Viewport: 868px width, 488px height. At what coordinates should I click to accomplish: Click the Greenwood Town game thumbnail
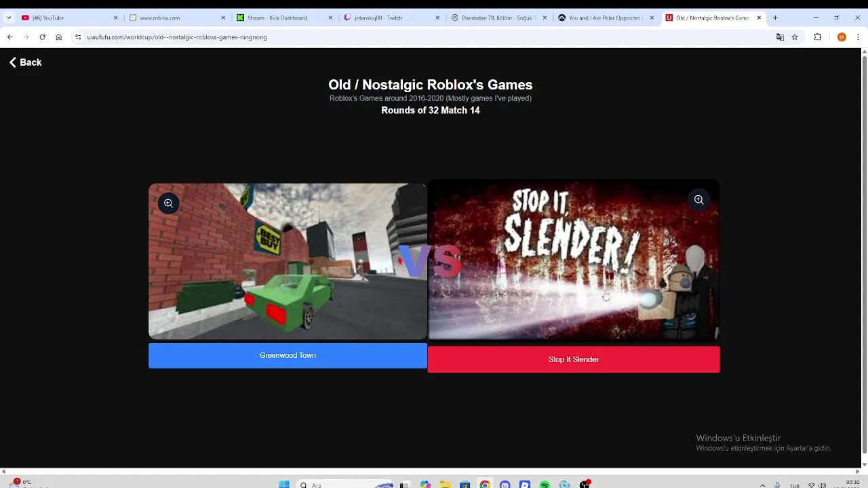[x=288, y=261]
